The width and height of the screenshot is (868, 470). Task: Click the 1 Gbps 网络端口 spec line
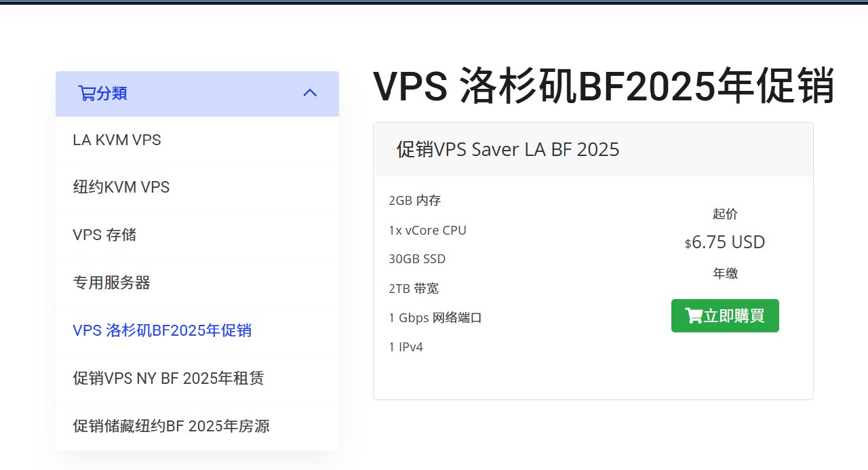435,317
